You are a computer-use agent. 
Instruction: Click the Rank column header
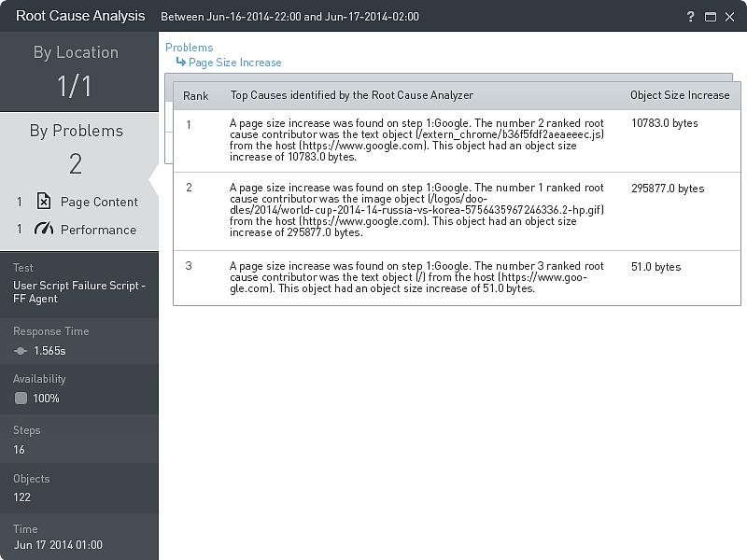point(196,95)
